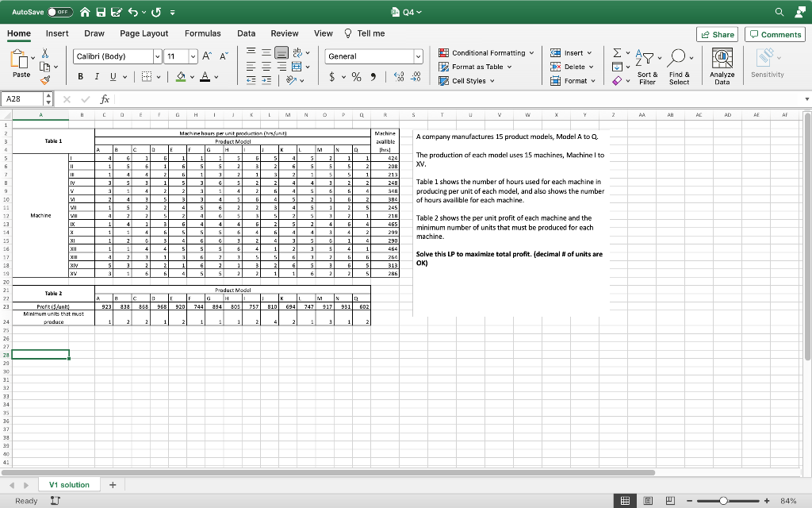Image resolution: width=812 pixels, height=508 pixels.
Task: Open the General number format dropdown
Action: pyautogui.click(x=419, y=56)
